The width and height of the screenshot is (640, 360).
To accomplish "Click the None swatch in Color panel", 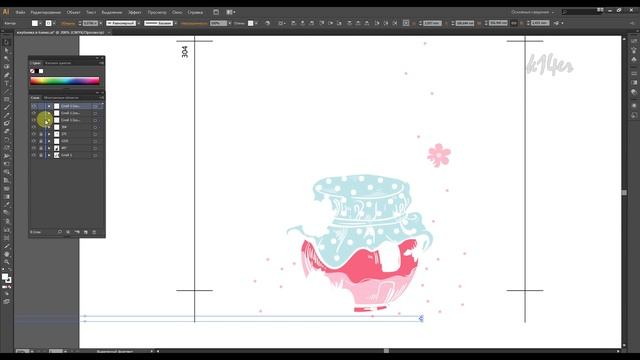I will pos(32,71).
